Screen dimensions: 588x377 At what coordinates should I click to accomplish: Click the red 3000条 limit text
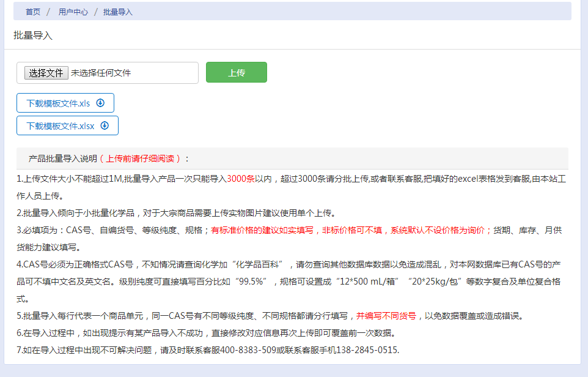241,179
